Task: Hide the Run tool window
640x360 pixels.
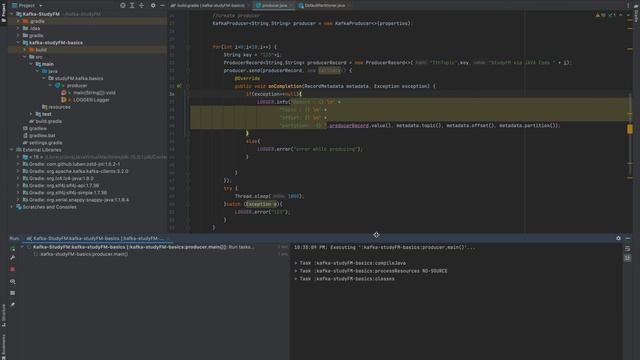Action: pos(628,238)
